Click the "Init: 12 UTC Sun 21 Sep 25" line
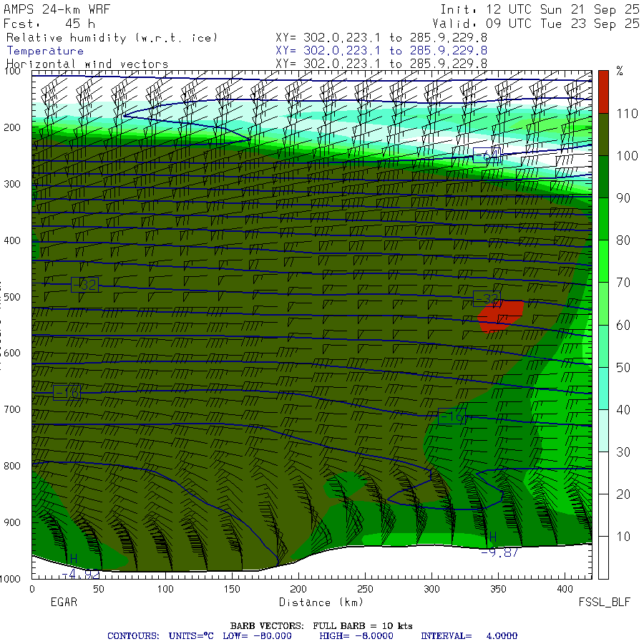Image resolution: width=644 pixels, height=644 pixels. 540,9
